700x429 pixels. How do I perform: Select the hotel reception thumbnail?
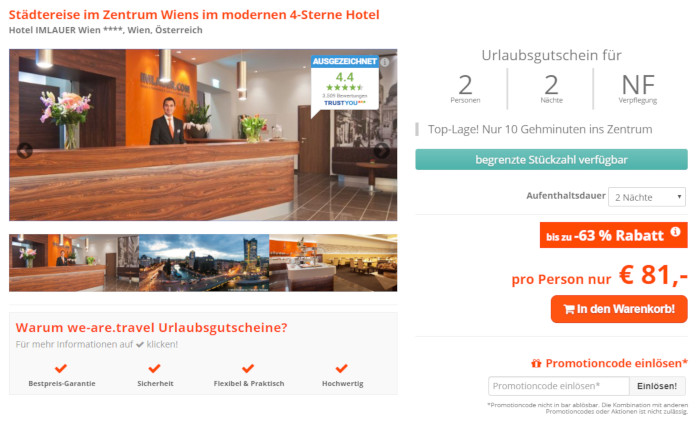74,263
